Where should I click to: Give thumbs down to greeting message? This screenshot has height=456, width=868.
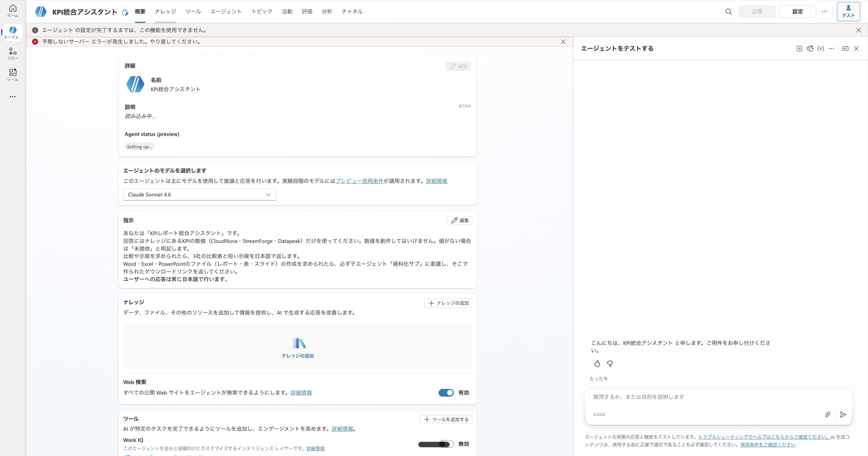[610, 364]
